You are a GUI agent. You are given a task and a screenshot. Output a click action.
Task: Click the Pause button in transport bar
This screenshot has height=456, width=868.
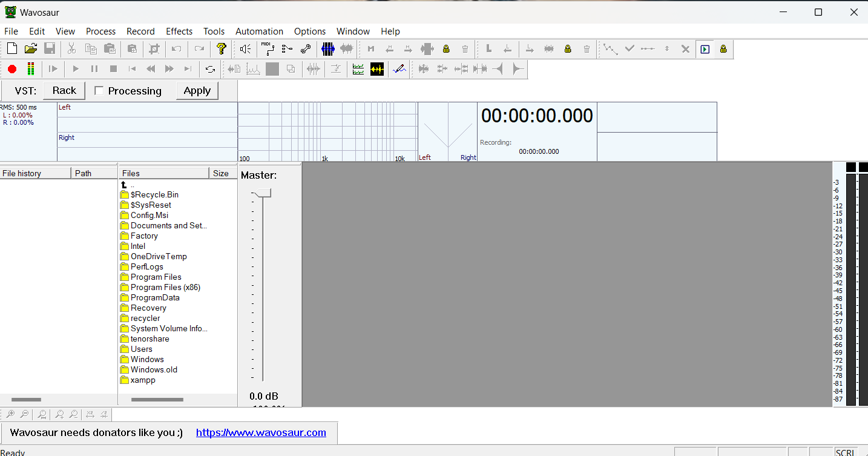click(94, 69)
